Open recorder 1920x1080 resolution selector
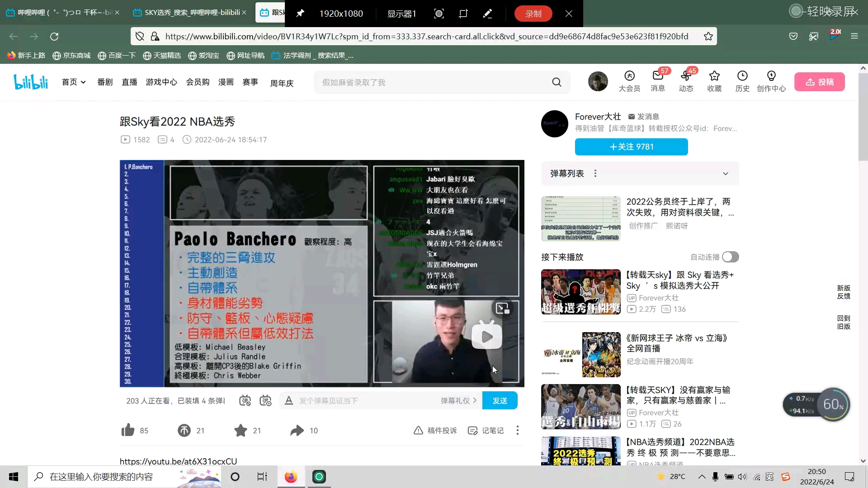This screenshot has height=488, width=868. 341,14
